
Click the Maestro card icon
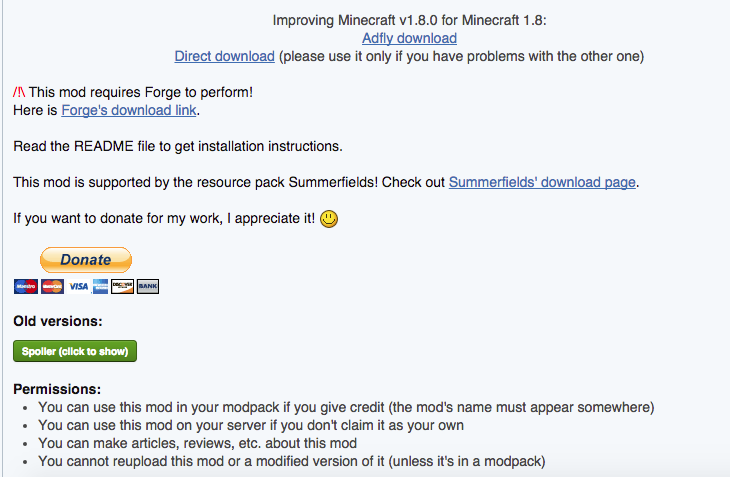click(26, 286)
